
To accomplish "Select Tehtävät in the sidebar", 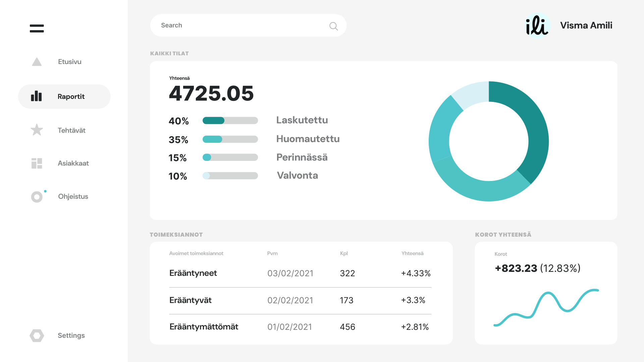I will pos(71,130).
